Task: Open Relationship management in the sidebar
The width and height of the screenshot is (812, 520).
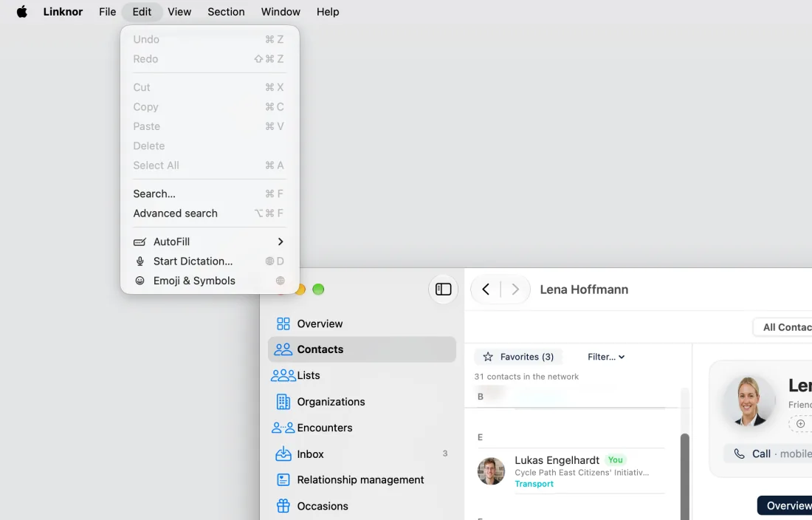Action: [x=362, y=480]
